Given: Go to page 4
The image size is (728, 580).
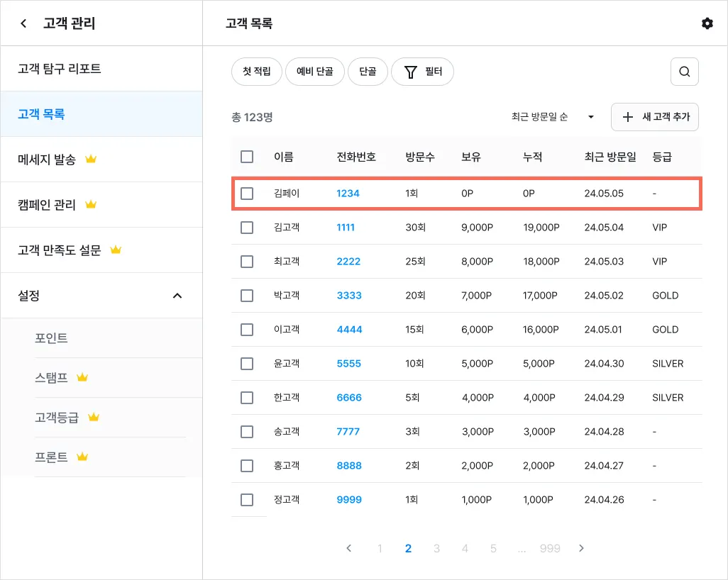Looking at the screenshot, I should [x=465, y=549].
